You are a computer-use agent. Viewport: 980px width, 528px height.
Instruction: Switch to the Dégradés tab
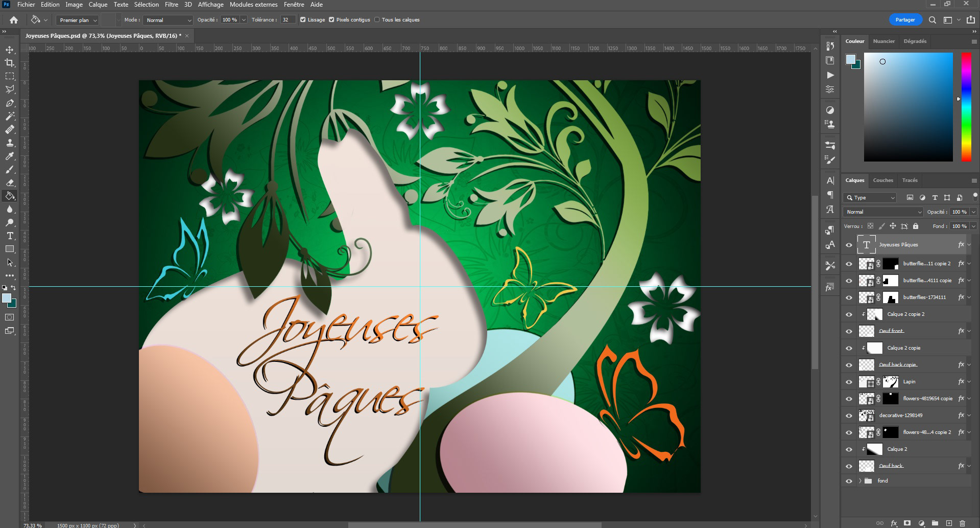click(915, 41)
